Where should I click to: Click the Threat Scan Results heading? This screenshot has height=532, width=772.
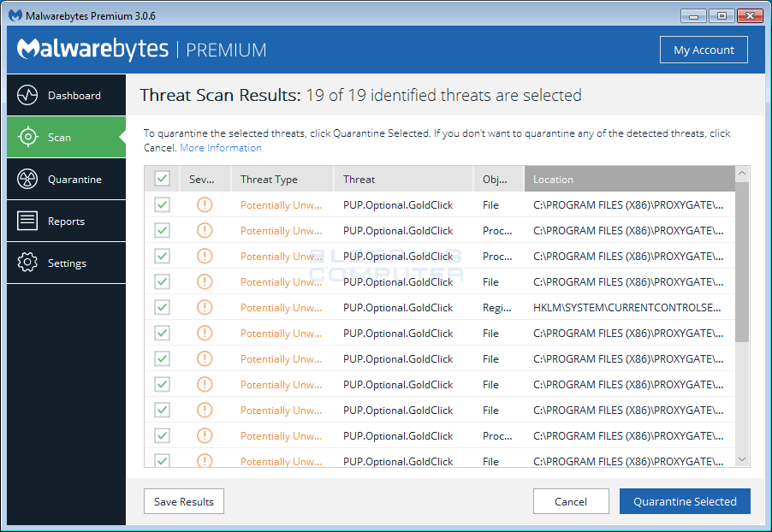(x=360, y=95)
